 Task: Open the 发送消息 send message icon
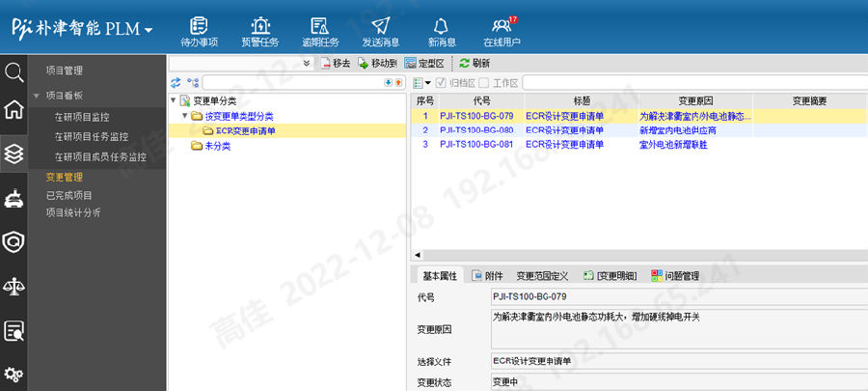[380, 25]
